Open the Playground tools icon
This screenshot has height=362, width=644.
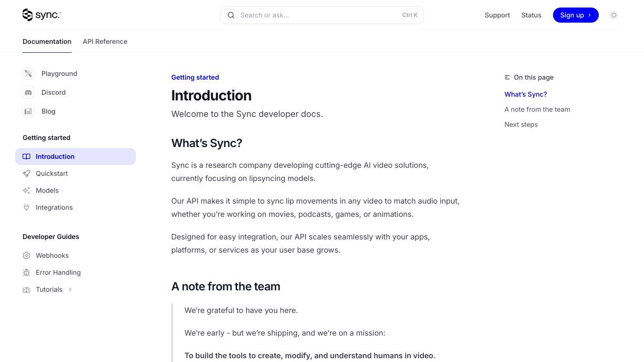pyautogui.click(x=28, y=74)
